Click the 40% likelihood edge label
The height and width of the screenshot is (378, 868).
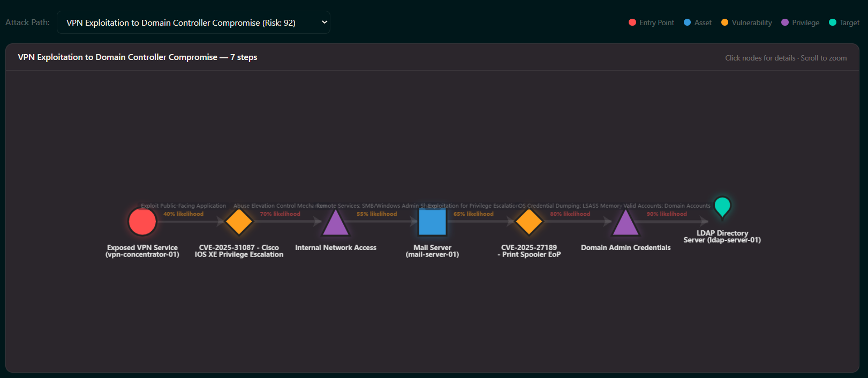(x=184, y=214)
